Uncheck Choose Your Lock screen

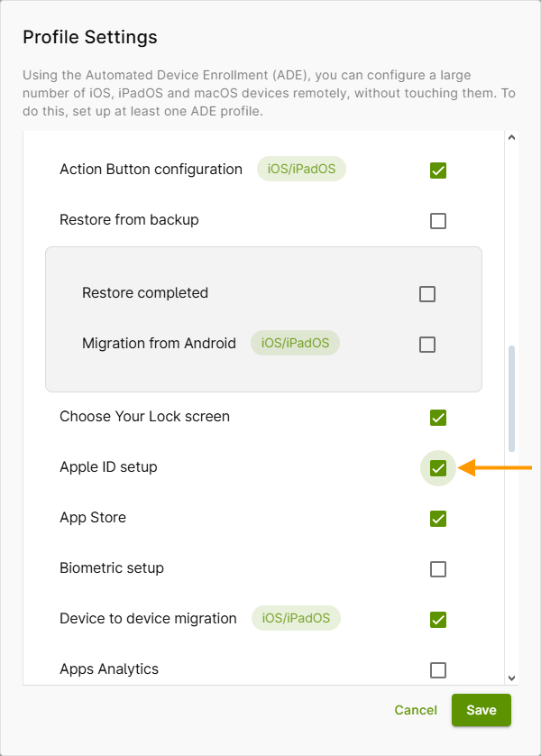(x=438, y=417)
